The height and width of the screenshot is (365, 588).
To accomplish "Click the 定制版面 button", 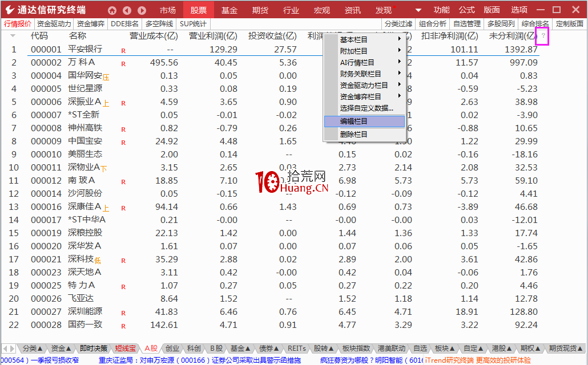I will pos(570,24).
